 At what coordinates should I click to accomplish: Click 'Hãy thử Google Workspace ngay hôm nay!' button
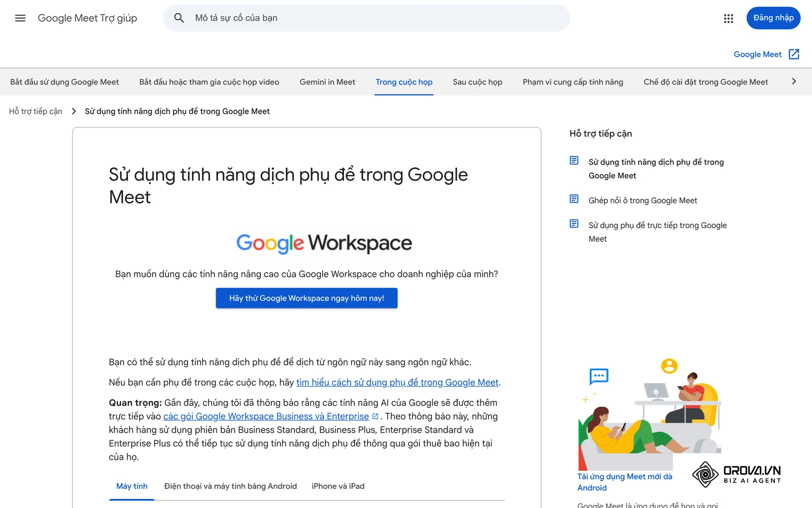point(307,298)
